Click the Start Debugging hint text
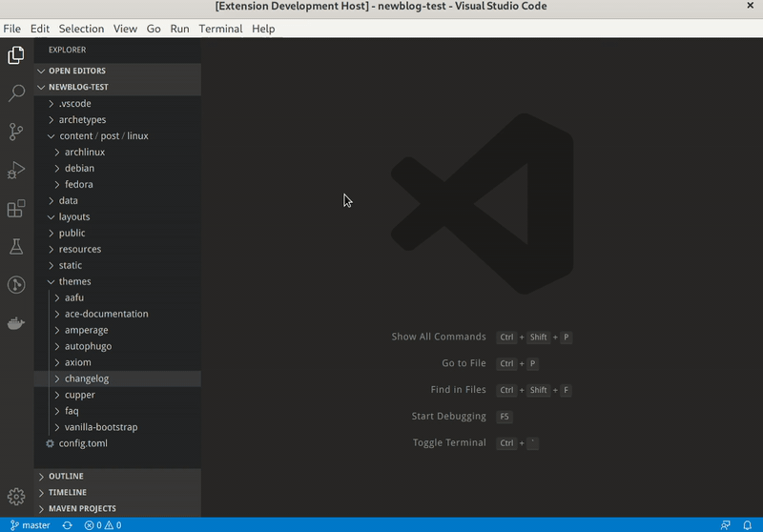763x532 pixels. [448, 417]
